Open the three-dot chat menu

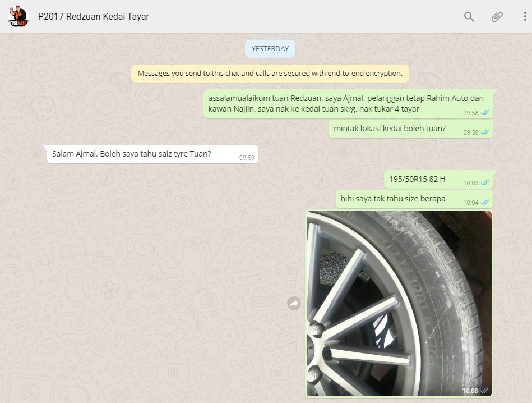point(525,16)
